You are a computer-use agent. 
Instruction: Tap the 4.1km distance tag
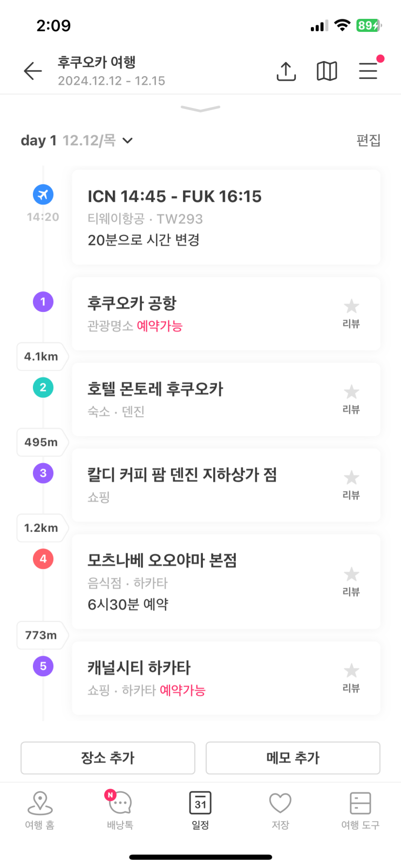pos(42,356)
